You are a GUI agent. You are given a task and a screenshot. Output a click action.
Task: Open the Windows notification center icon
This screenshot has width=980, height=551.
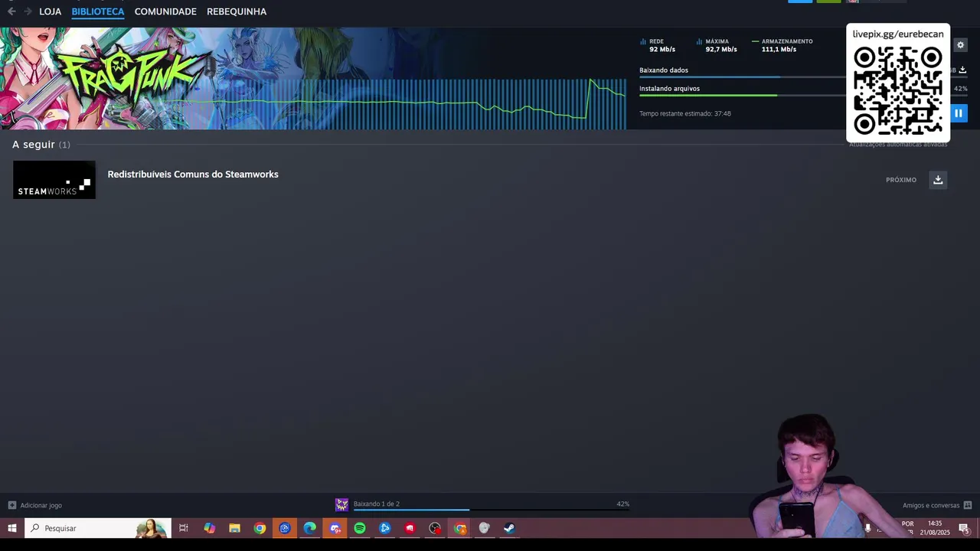(x=965, y=528)
